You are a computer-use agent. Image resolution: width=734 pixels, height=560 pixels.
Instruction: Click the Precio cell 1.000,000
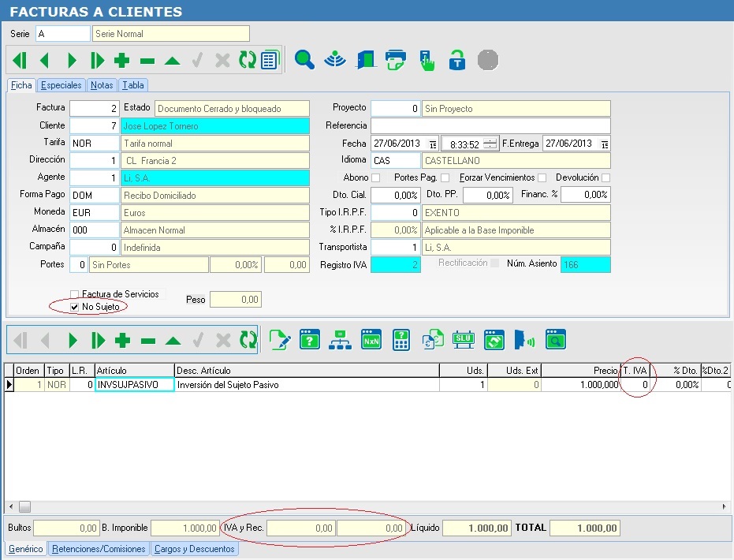(580, 384)
